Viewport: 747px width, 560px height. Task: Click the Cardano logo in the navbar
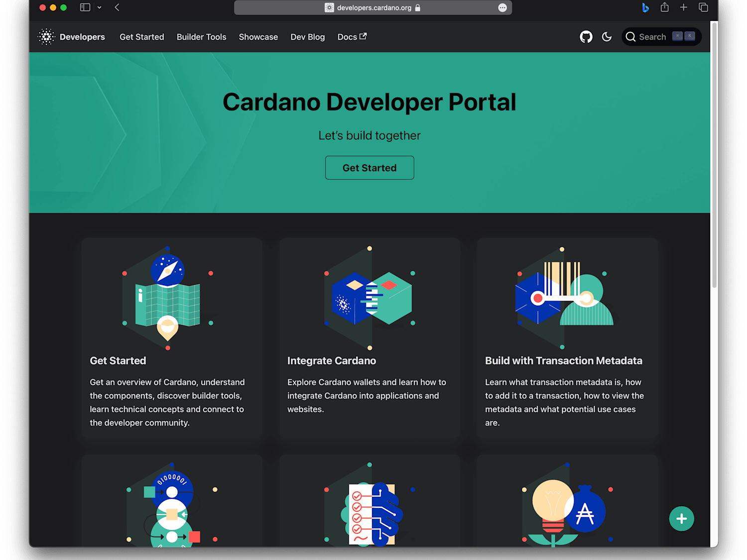(x=46, y=37)
